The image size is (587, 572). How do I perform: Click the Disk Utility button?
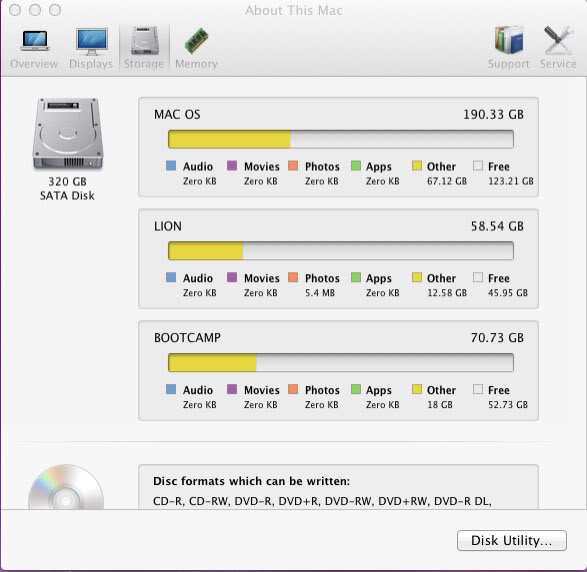(511, 540)
